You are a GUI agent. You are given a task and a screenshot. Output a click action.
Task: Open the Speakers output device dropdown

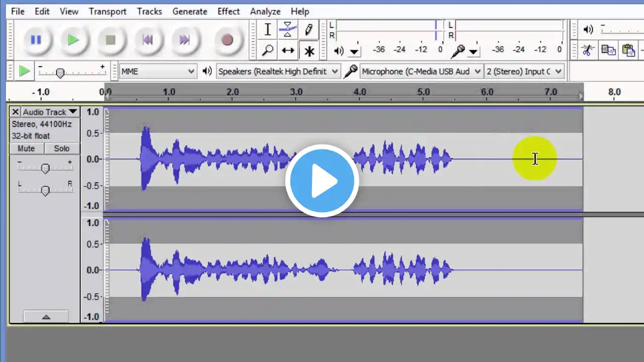pyautogui.click(x=278, y=71)
